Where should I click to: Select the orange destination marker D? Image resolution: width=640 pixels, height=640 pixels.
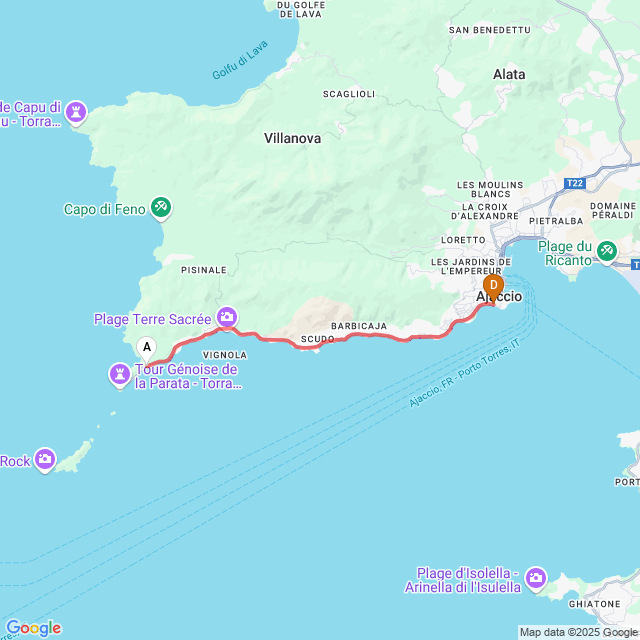(x=493, y=289)
